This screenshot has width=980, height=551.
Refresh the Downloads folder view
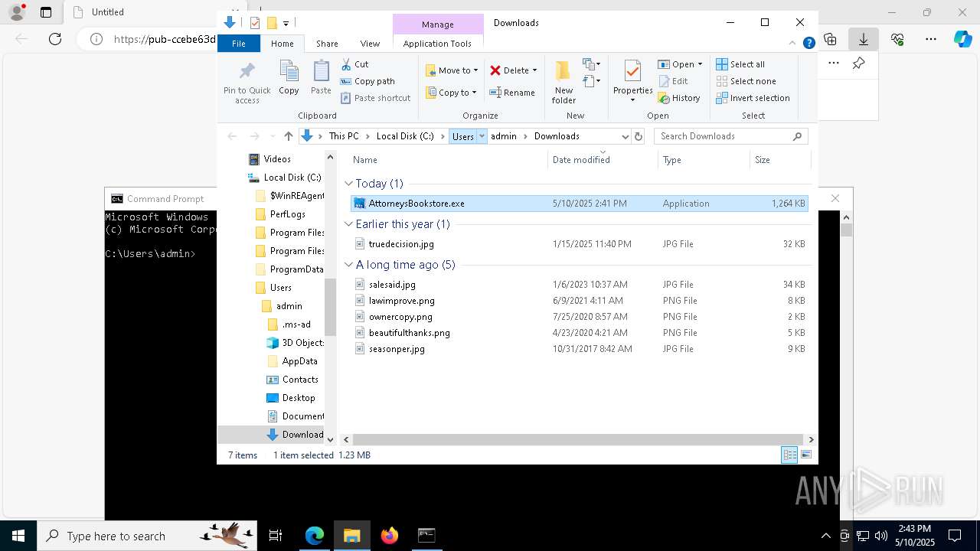point(639,136)
